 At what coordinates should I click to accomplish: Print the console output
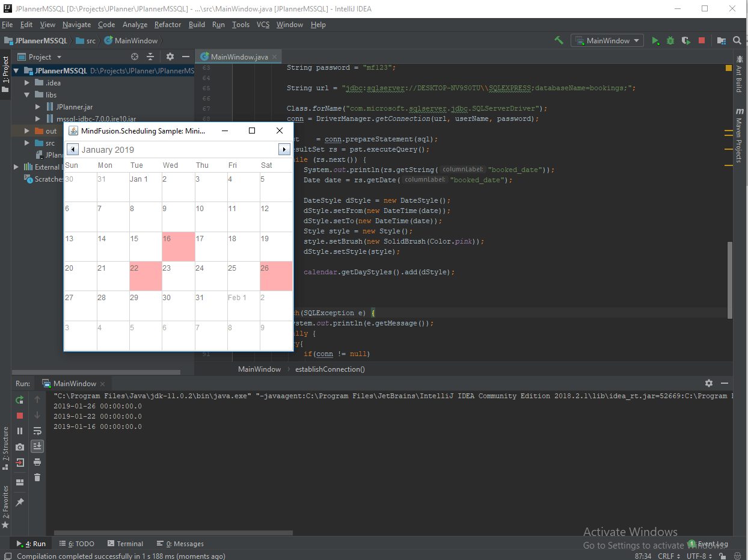(37, 462)
